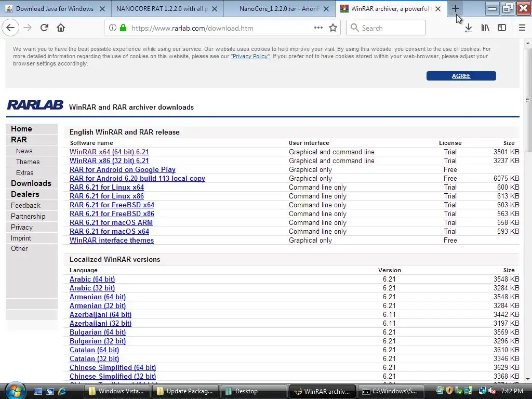
Task: Click the forward navigation arrow
Action: pos(28,28)
